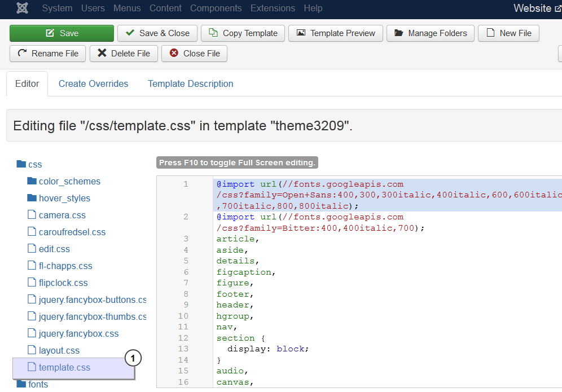Click the edit.css file icon
The width and height of the screenshot is (562, 392).
32,248
